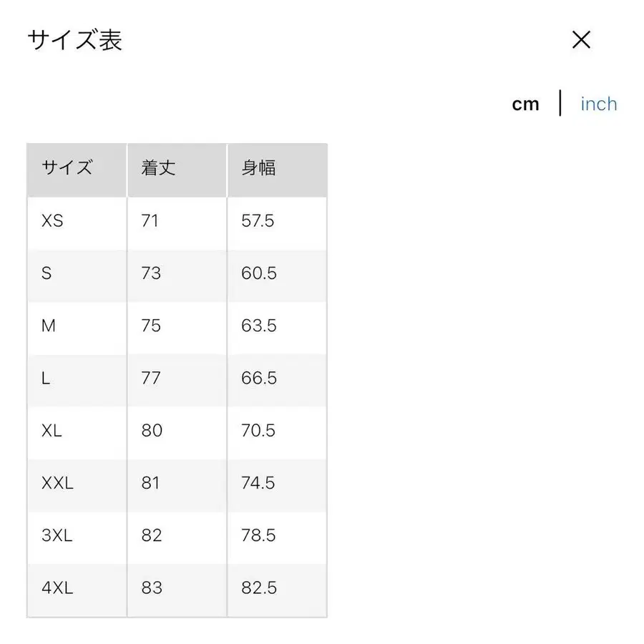Screen dimensions: 644x644
Task: Switch measurement unit to inch
Action: click(598, 104)
